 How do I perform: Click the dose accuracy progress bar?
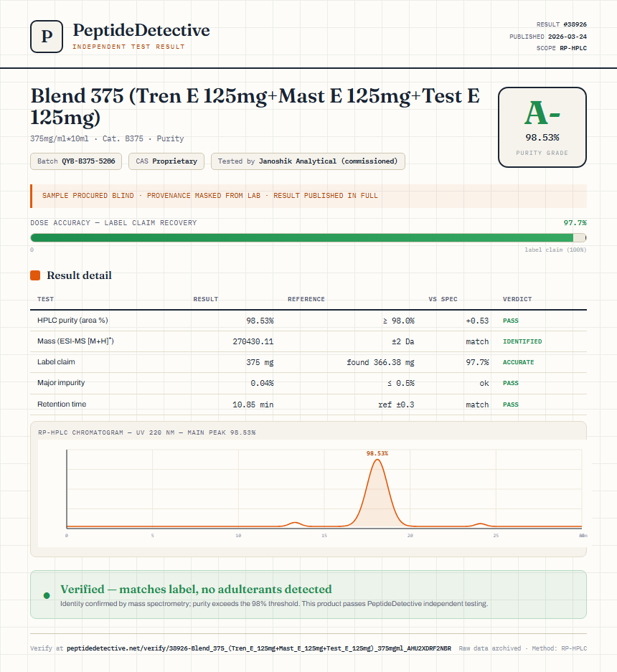[308, 238]
